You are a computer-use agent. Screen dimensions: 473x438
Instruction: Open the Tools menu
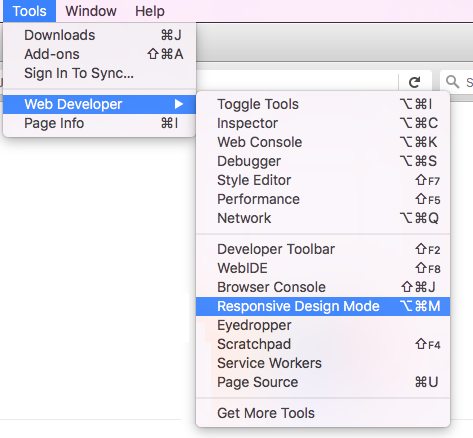coord(29,11)
